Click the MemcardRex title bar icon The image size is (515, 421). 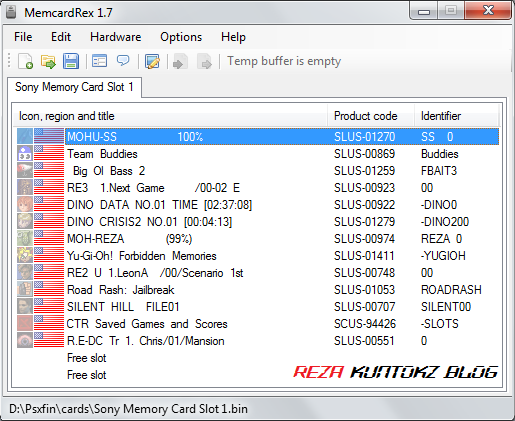[11, 12]
